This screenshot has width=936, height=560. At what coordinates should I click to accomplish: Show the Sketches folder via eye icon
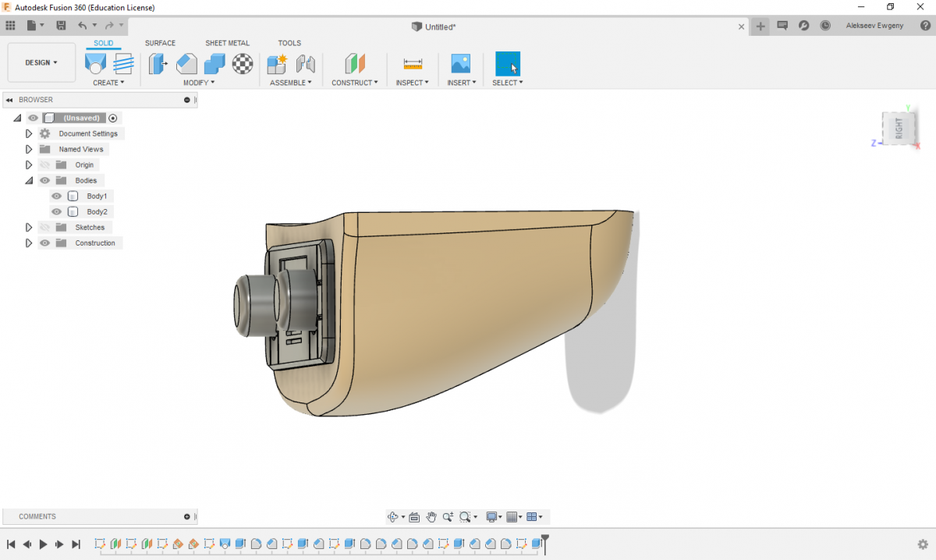[x=44, y=227]
